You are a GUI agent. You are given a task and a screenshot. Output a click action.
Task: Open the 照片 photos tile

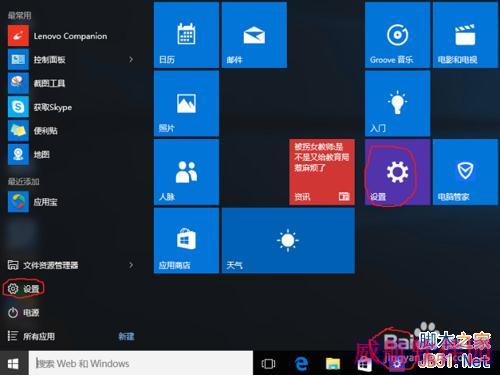coord(186,103)
